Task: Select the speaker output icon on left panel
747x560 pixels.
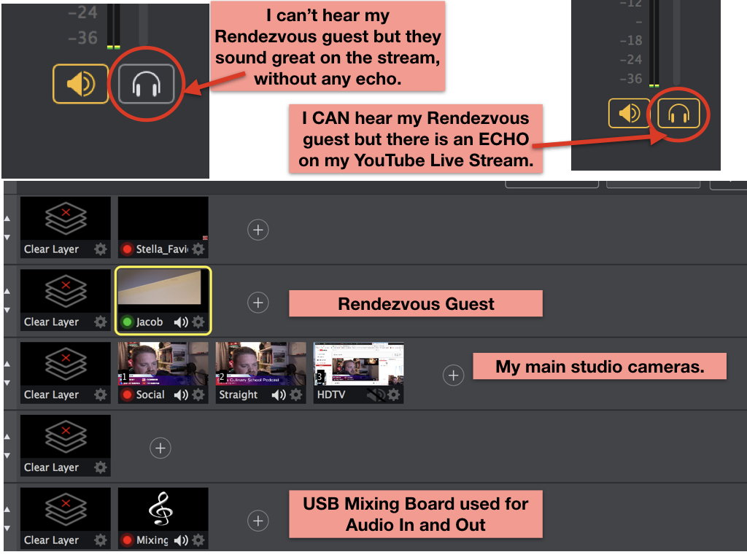Action: point(80,82)
